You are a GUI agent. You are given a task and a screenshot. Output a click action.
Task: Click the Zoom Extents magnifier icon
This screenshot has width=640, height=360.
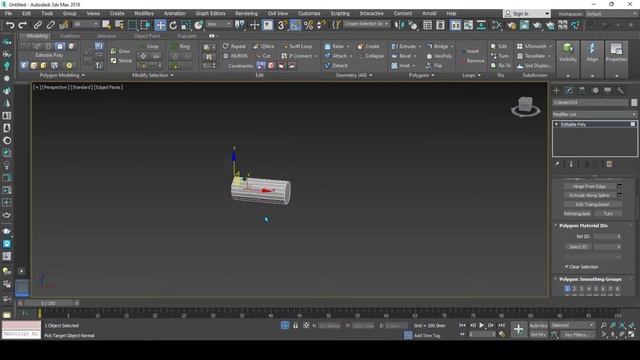622,325
